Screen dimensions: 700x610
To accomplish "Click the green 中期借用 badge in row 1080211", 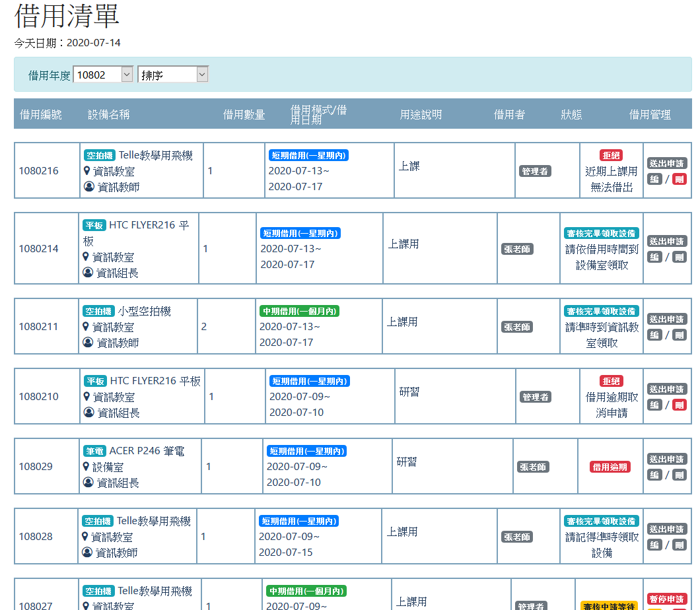I will click(299, 312).
